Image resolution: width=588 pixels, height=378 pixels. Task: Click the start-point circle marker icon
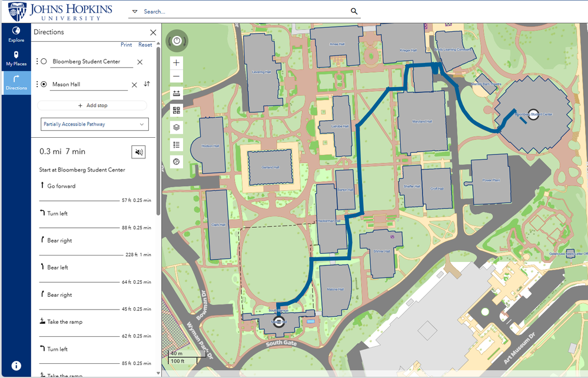[x=44, y=61]
